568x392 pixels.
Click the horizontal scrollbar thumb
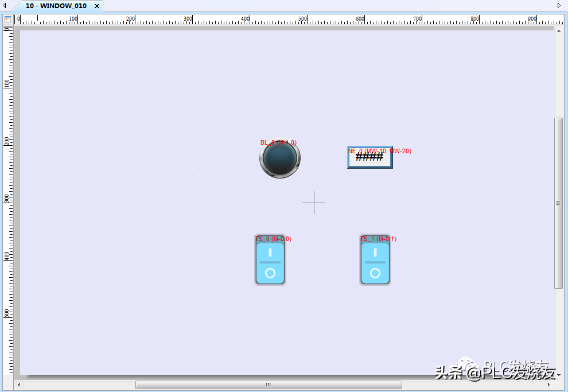coord(269,385)
